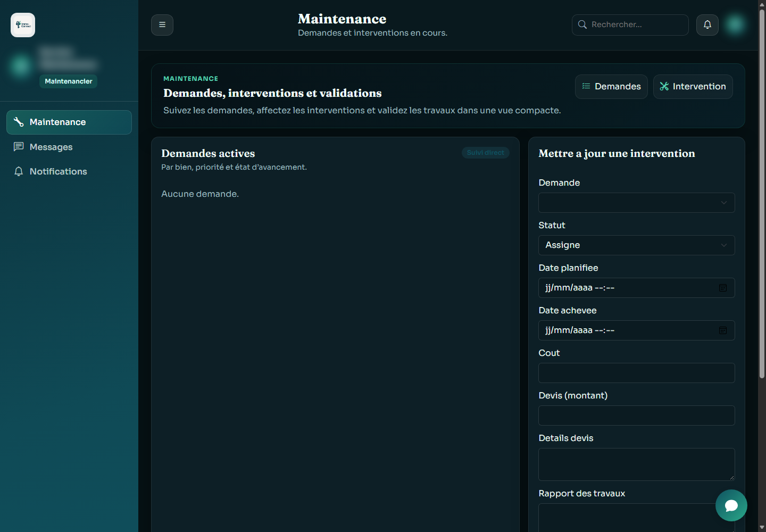Click the Suivi direct badge
This screenshot has width=766, height=532.
pyautogui.click(x=486, y=153)
